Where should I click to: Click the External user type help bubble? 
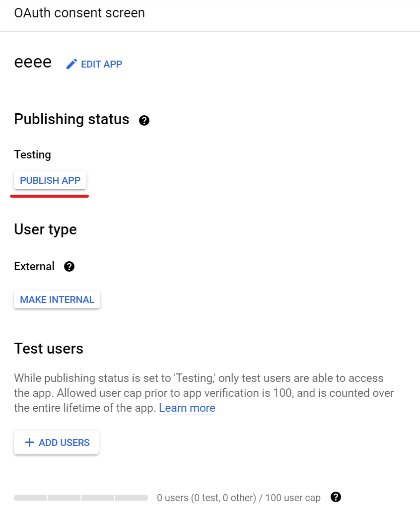69,267
